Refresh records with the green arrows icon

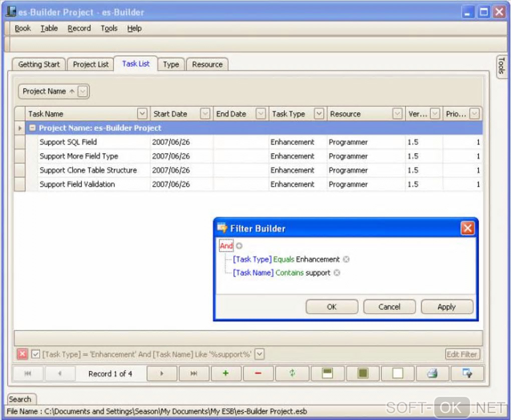[292, 373]
